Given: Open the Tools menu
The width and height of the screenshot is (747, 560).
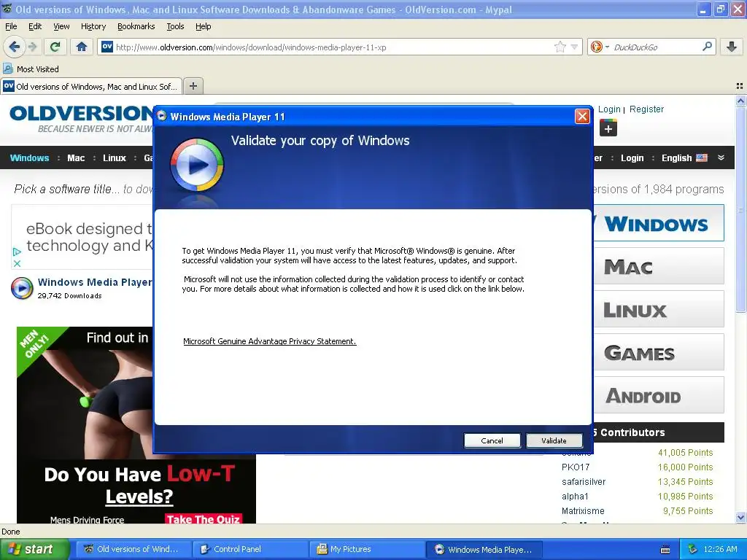Looking at the screenshot, I should (x=175, y=26).
